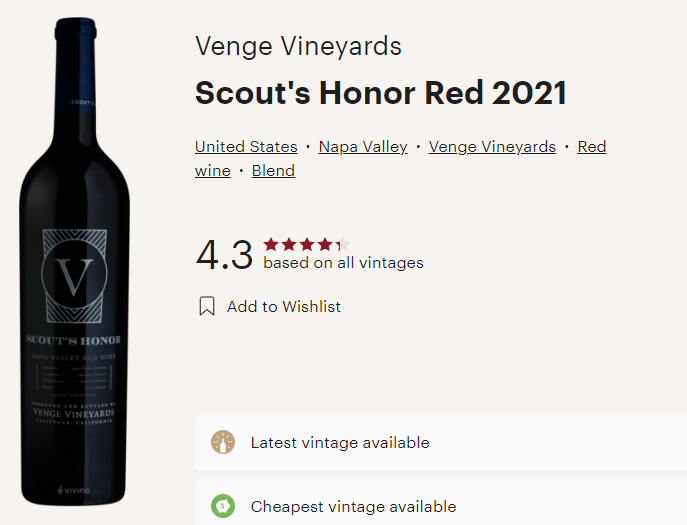Open the Napa Valley region link

point(363,147)
